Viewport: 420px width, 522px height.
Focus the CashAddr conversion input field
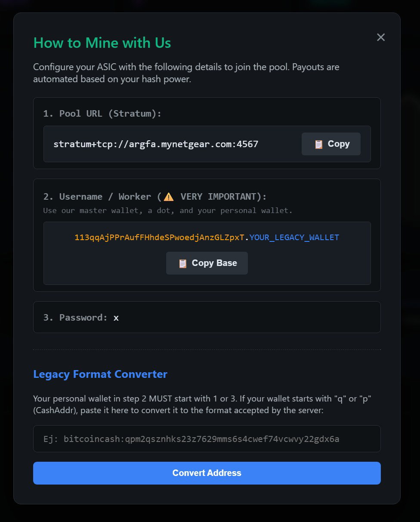tap(207, 439)
